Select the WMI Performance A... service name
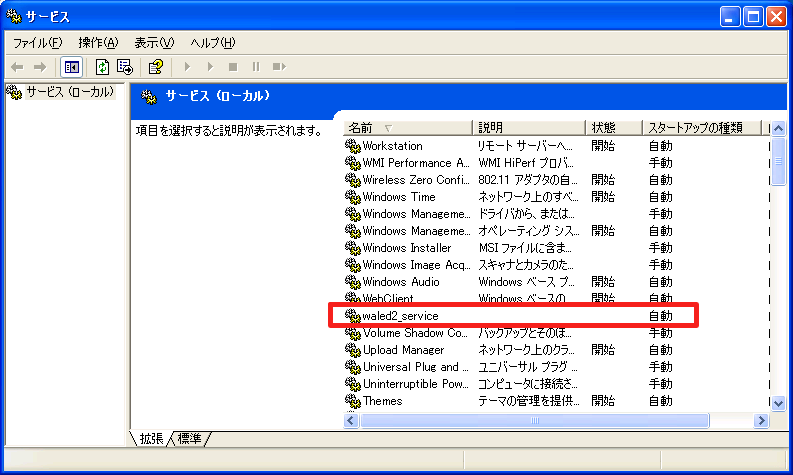 coord(416,163)
